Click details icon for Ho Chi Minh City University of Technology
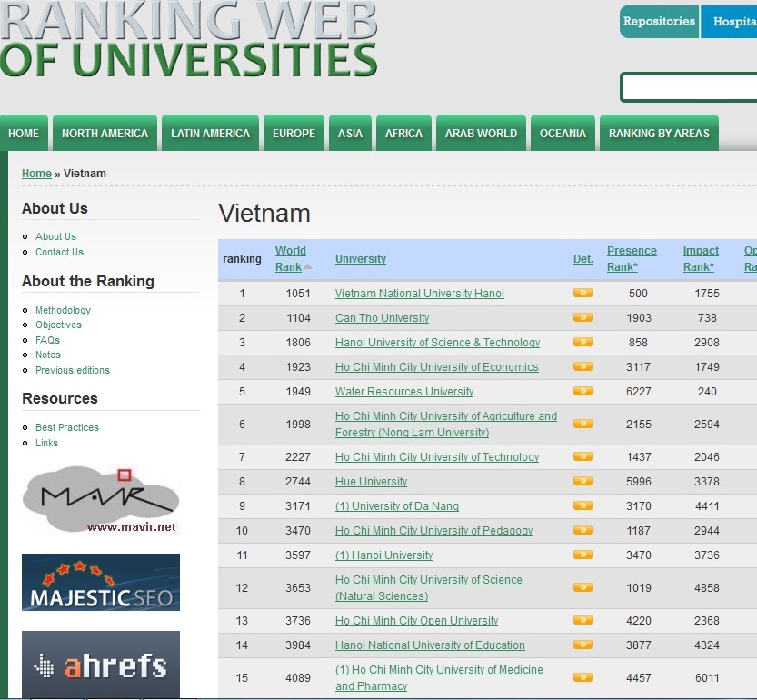This screenshot has height=700, width=757. [x=583, y=456]
